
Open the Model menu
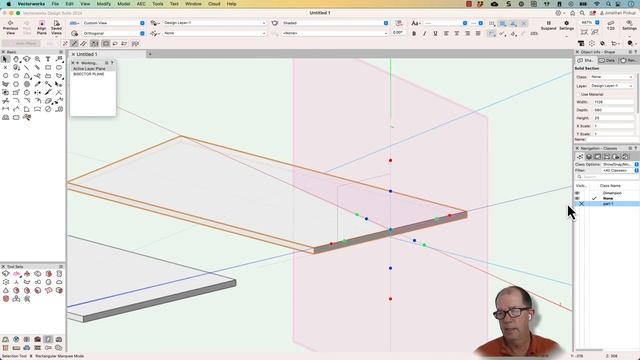tap(124, 4)
